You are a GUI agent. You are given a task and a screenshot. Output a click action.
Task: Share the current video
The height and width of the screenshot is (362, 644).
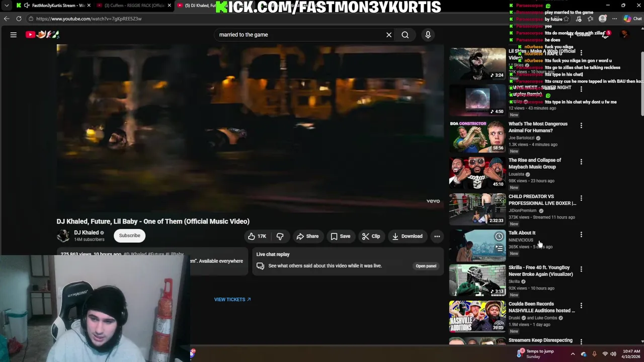[x=307, y=236]
